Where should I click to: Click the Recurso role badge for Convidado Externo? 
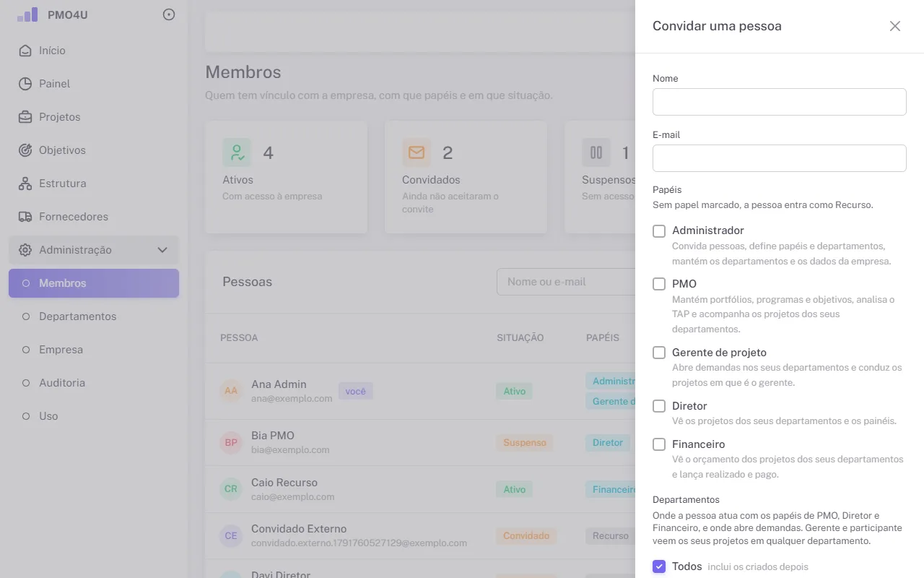(x=611, y=535)
